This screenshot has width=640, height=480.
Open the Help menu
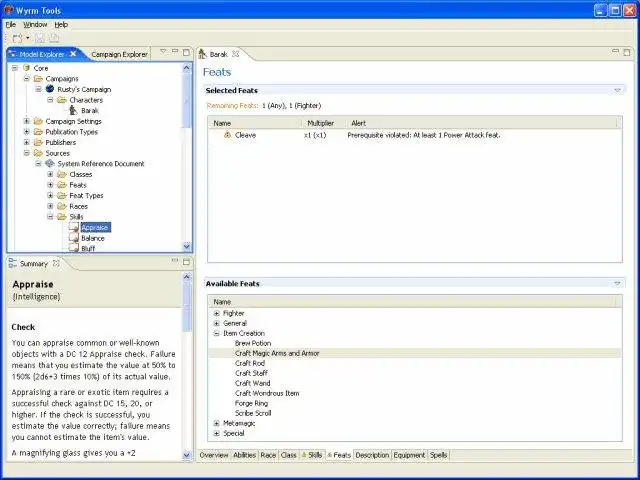click(61, 24)
